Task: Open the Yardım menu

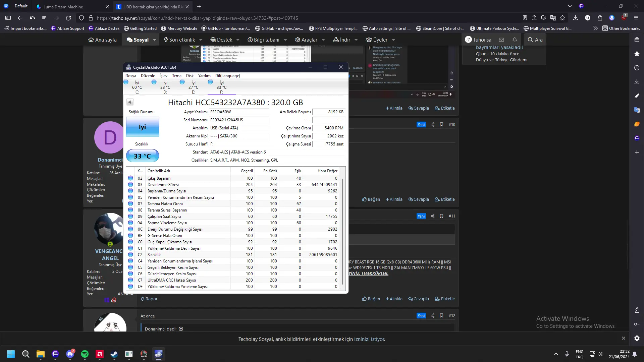Action: (x=204, y=76)
